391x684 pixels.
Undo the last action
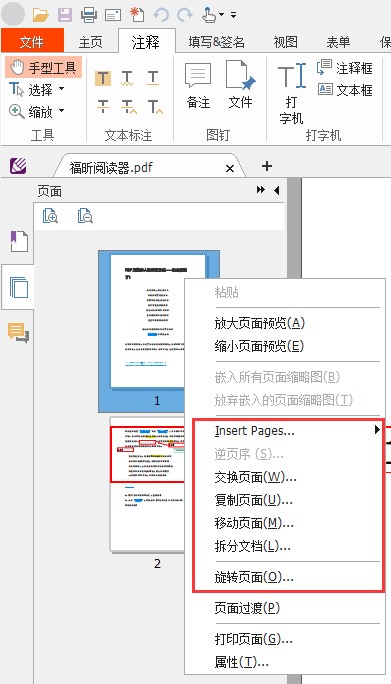(161, 15)
